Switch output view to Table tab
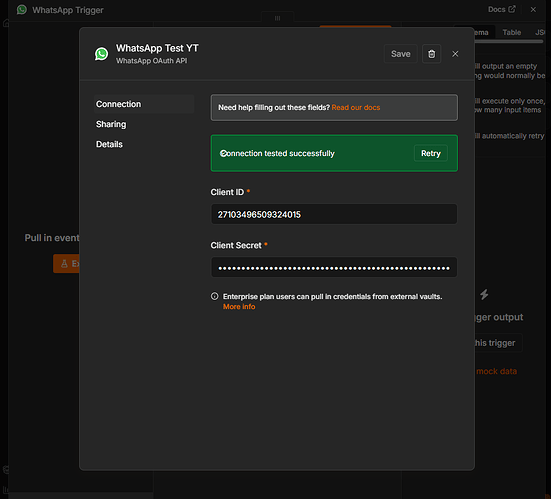 (x=512, y=32)
